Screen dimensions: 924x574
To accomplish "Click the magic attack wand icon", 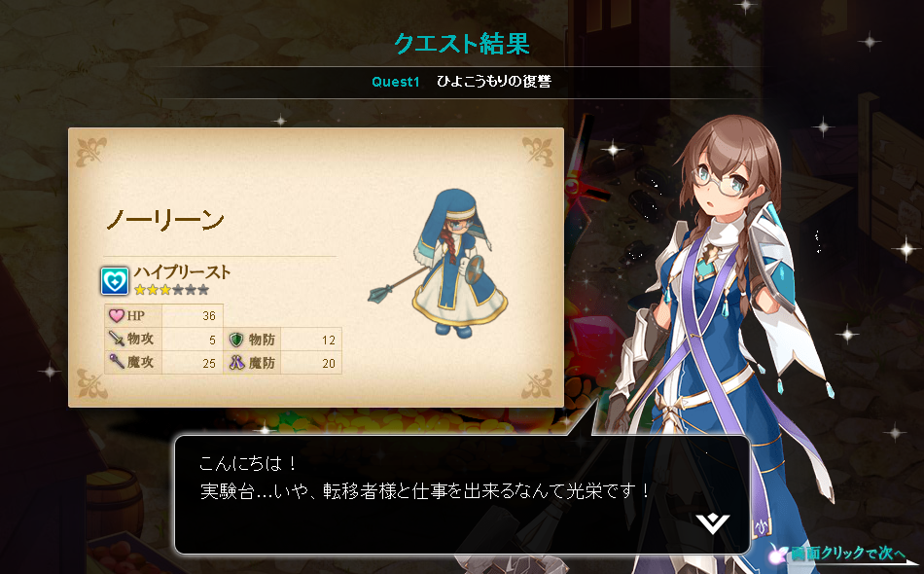I will coord(117,361).
